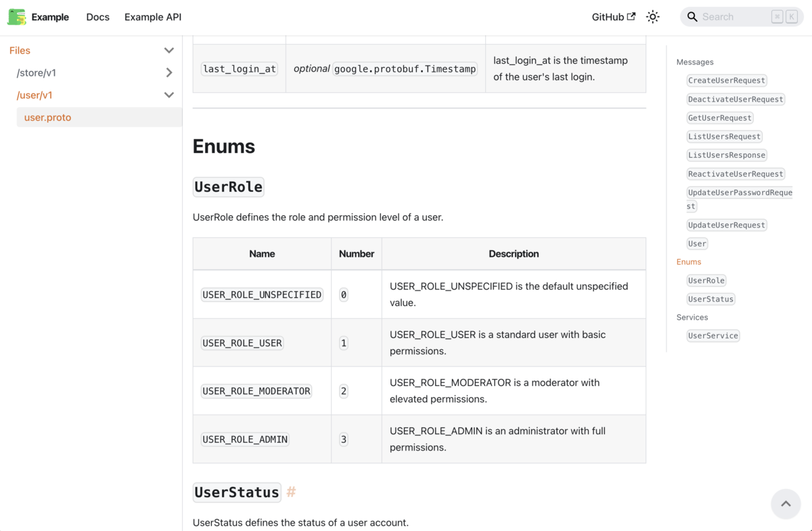Click the Example logo icon

[16, 16]
